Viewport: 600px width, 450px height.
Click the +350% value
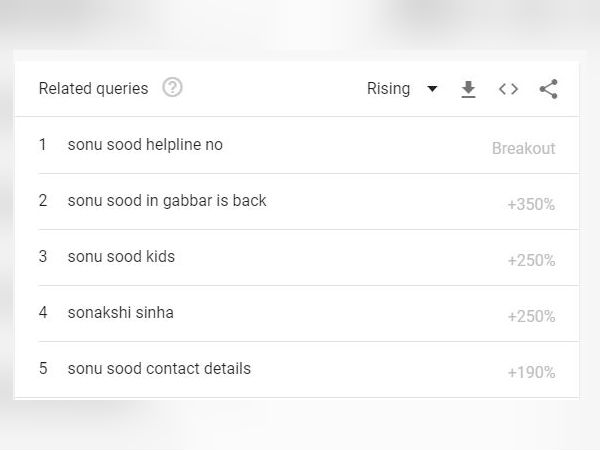(531, 204)
